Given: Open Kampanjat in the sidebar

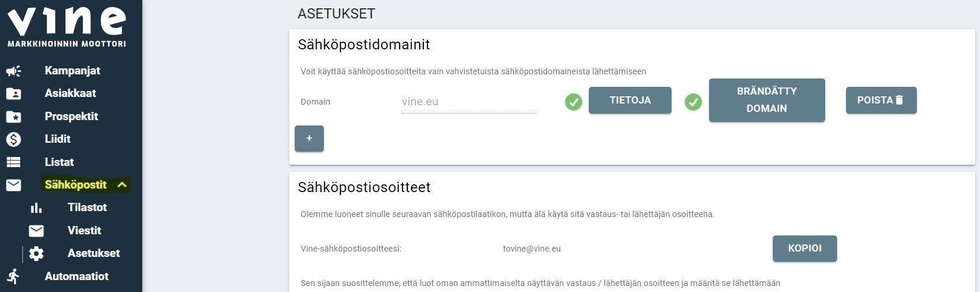Looking at the screenshot, I should pyautogui.click(x=72, y=71).
